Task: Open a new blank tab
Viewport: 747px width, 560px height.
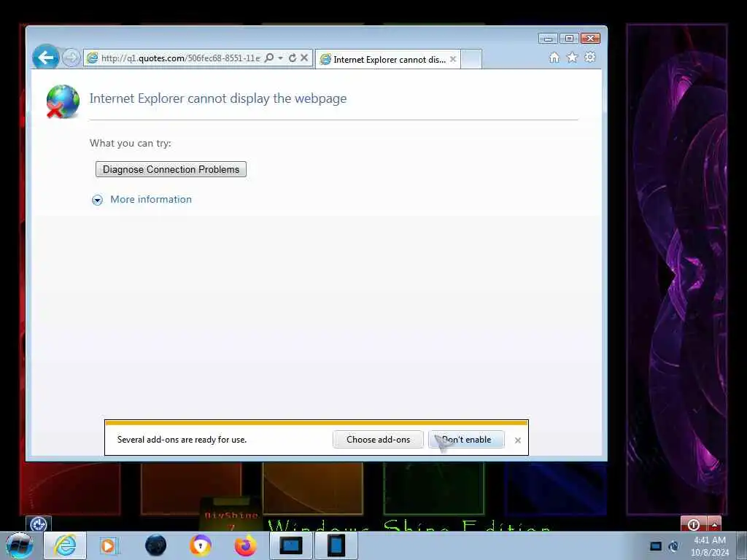Action: click(471, 60)
